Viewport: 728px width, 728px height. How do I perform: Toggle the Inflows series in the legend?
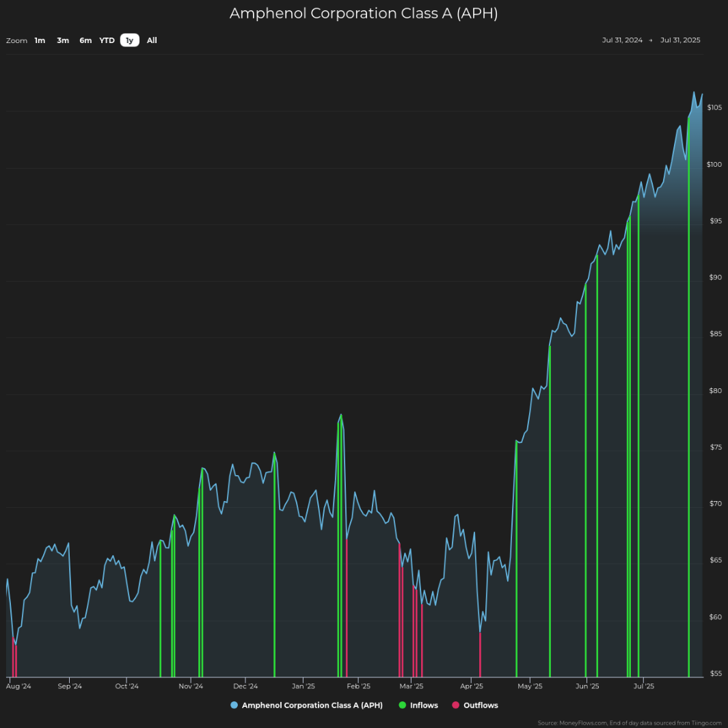418,705
